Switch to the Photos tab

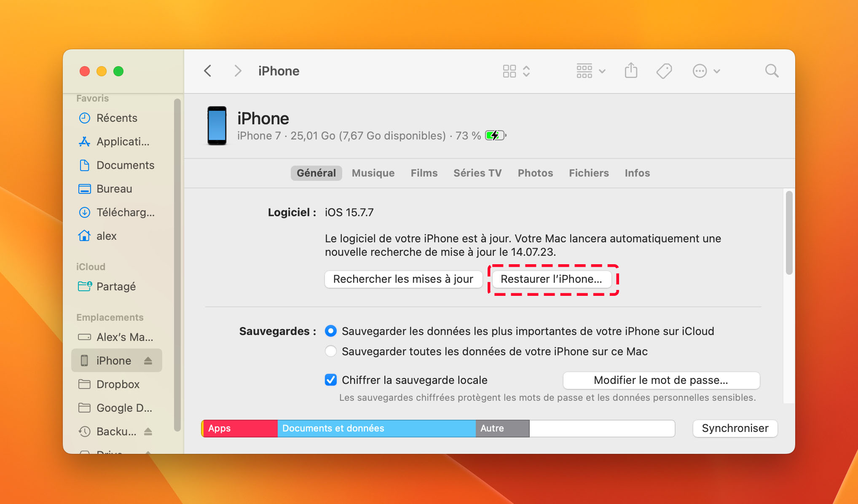point(536,173)
